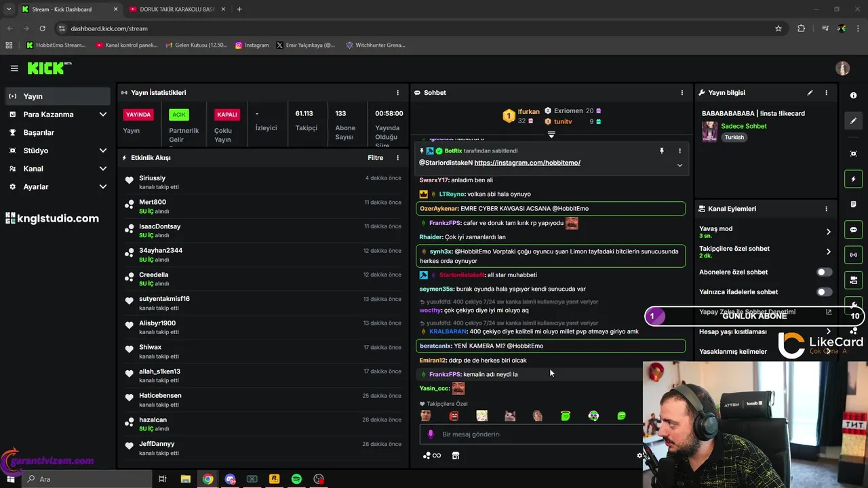Open the Başarılar sidebar item
Screen dimensions: 868x488
tap(57, 133)
